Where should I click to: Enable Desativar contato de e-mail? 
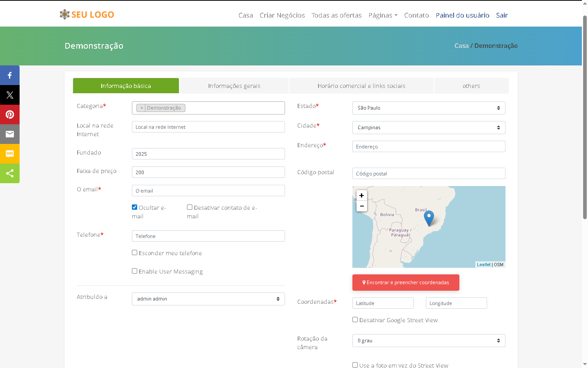click(x=189, y=207)
